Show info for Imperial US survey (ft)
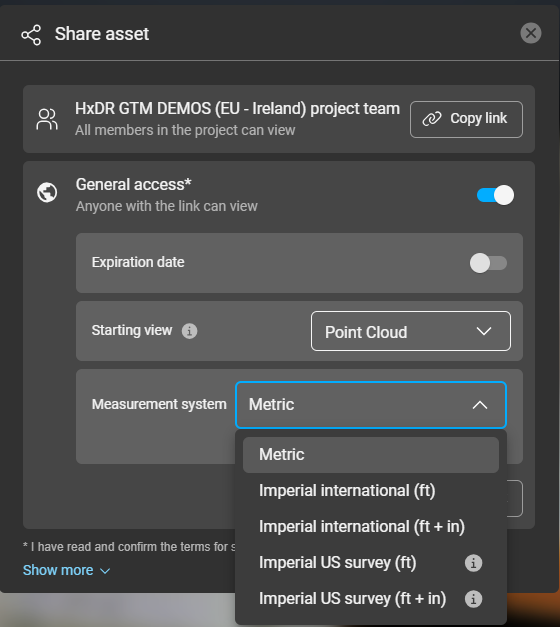The image size is (560, 627). point(473,563)
